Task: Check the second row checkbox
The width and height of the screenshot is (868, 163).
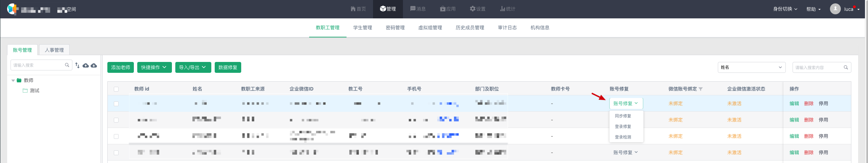Action: point(116,120)
